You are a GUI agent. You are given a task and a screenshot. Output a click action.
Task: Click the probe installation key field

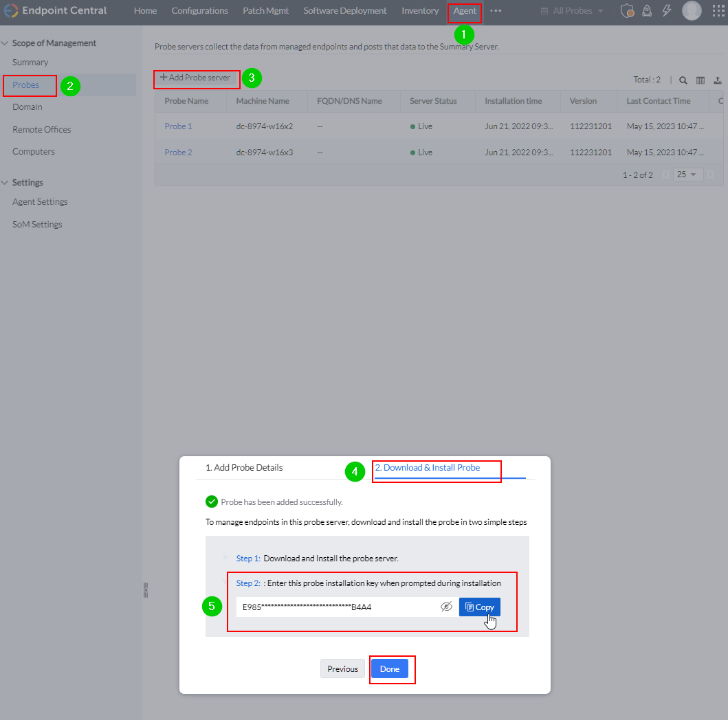pos(347,607)
